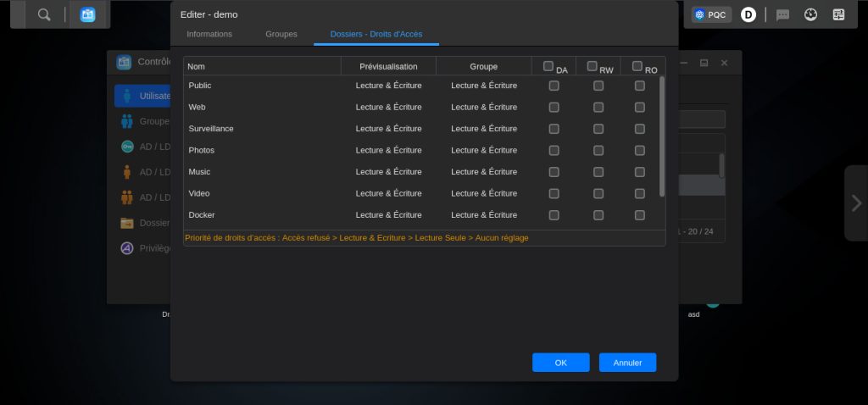Click the Control Panel taskbar icon
This screenshot has height=405, width=868.
(x=87, y=15)
